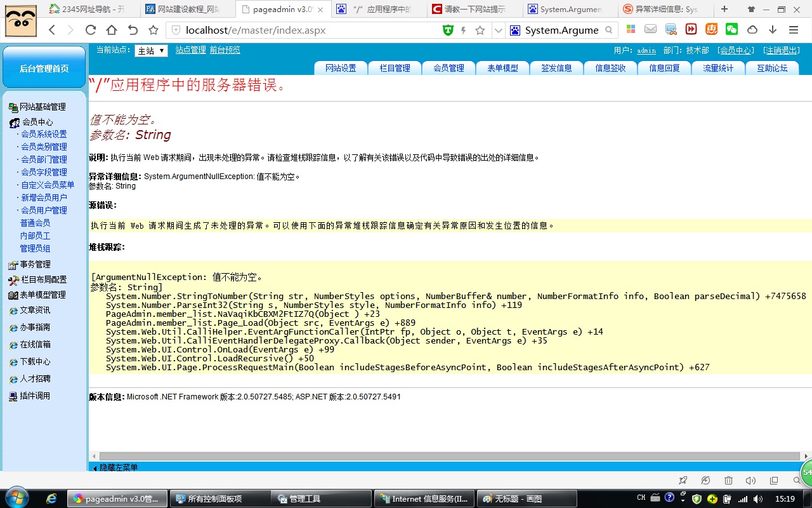Open the browser downloads arrow icon
This screenshot has height=508, width=812.
pos(773,30)
